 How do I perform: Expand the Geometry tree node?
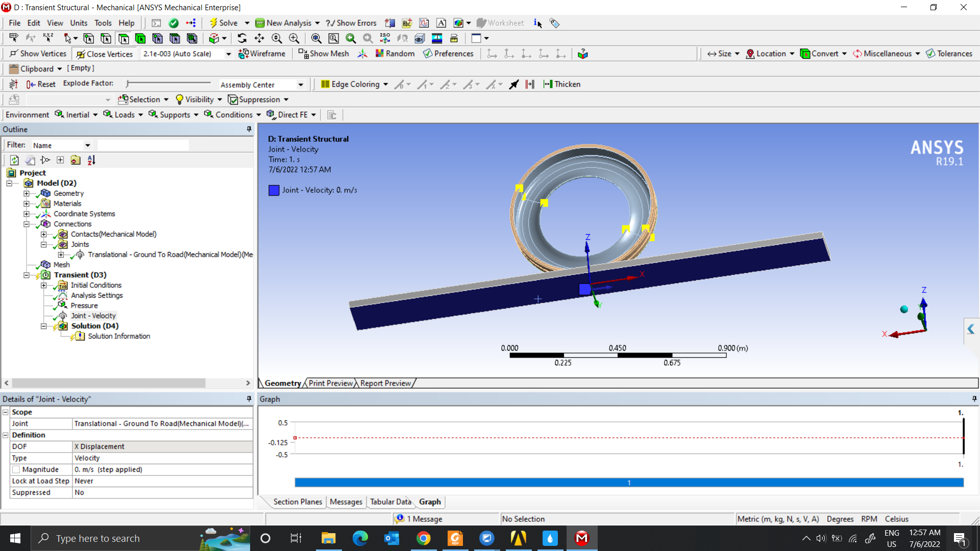point(26,193)
